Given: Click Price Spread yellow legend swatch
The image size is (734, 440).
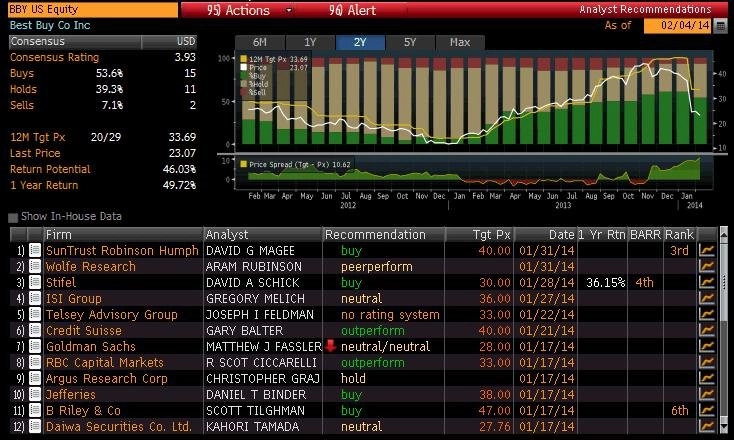Looking at the screenshot, I should click(x=243, y=164).
